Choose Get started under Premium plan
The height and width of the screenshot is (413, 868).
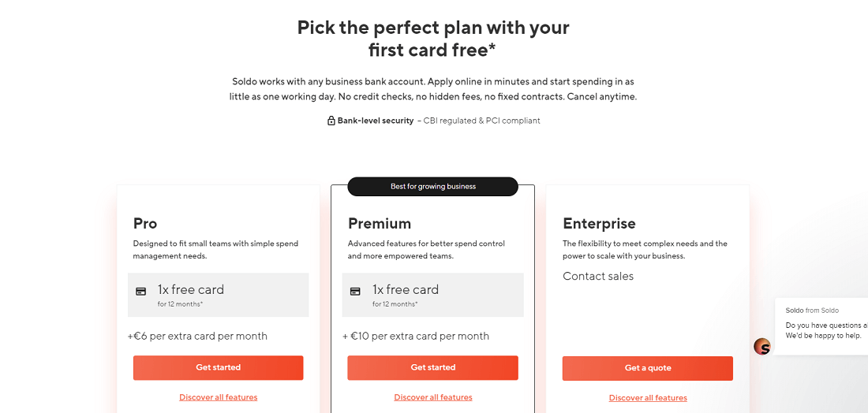click(x=433, y=367)
